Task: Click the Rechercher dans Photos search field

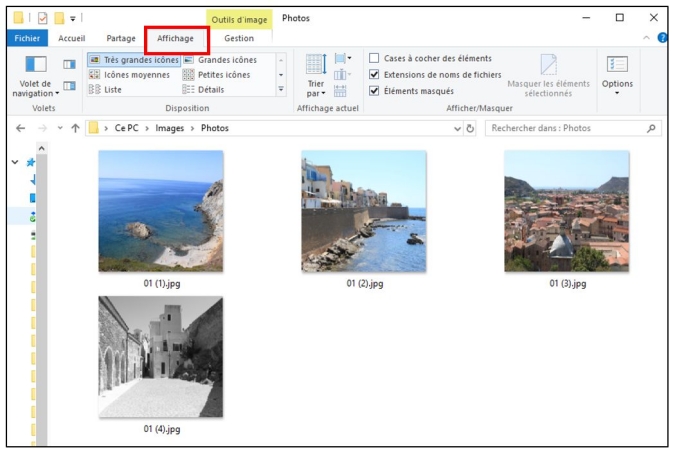Action: pos(565,129)
